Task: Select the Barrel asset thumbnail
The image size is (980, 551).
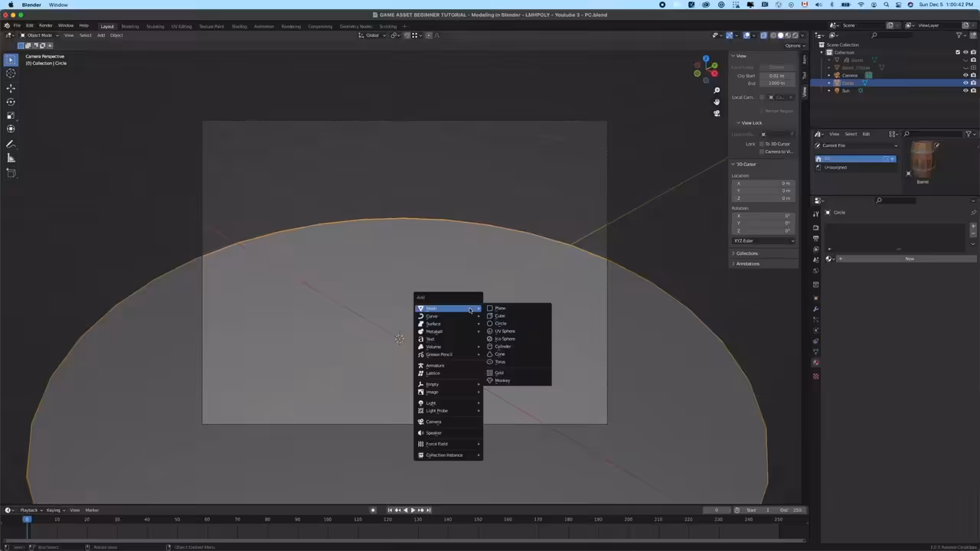Action: [x=923, y=159]
